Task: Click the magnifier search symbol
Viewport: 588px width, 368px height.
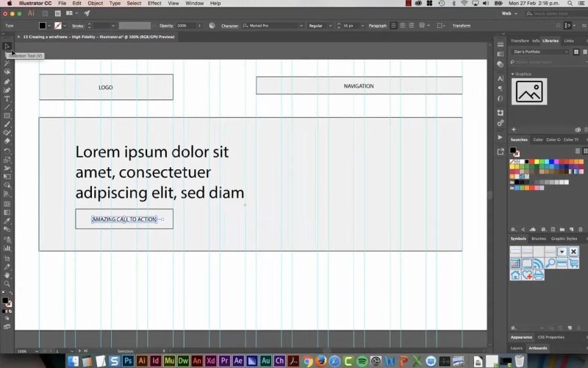Action: [x=550, y=263]
